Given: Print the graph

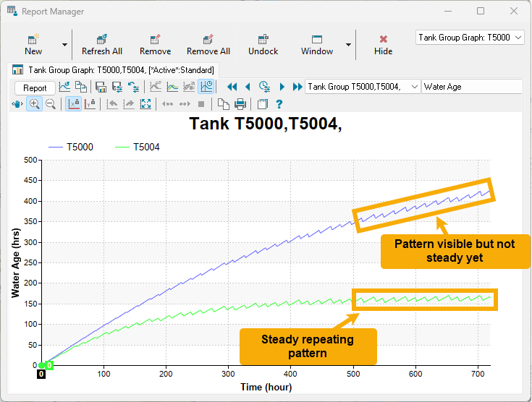Looking at the screenshot, I should click(x=240, y=104).
